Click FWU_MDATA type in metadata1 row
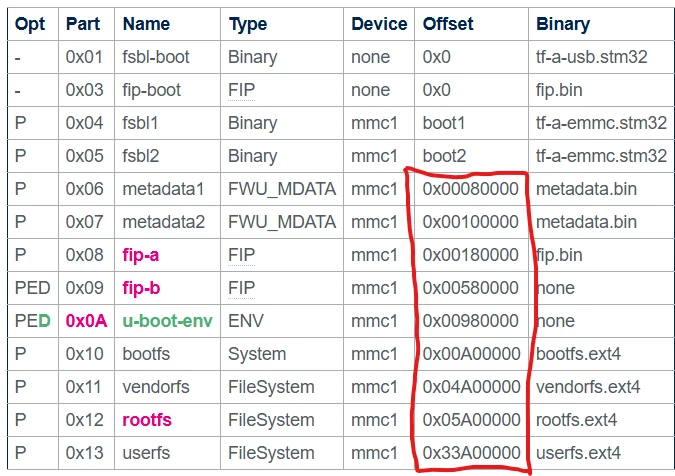Screen dimensions: 675x476 (x=282, y=189)
